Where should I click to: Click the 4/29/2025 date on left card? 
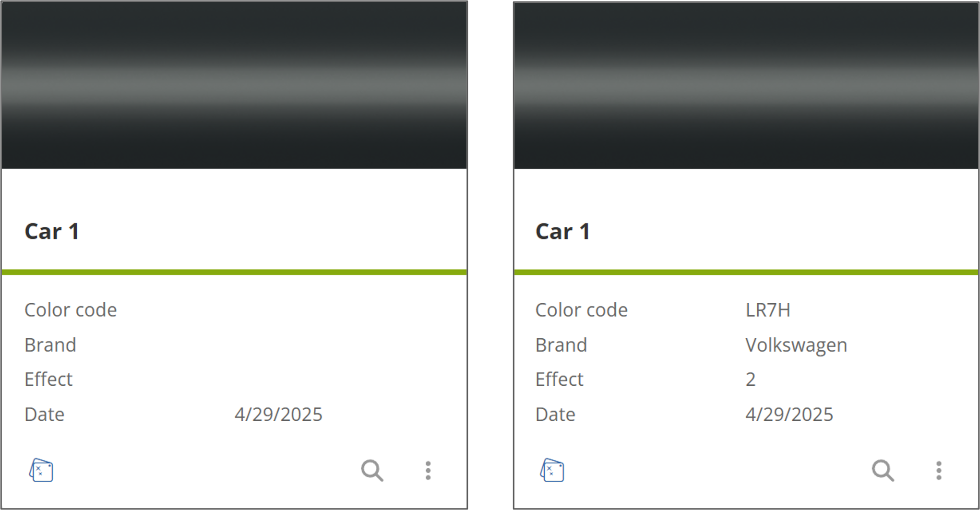[278, 415]
